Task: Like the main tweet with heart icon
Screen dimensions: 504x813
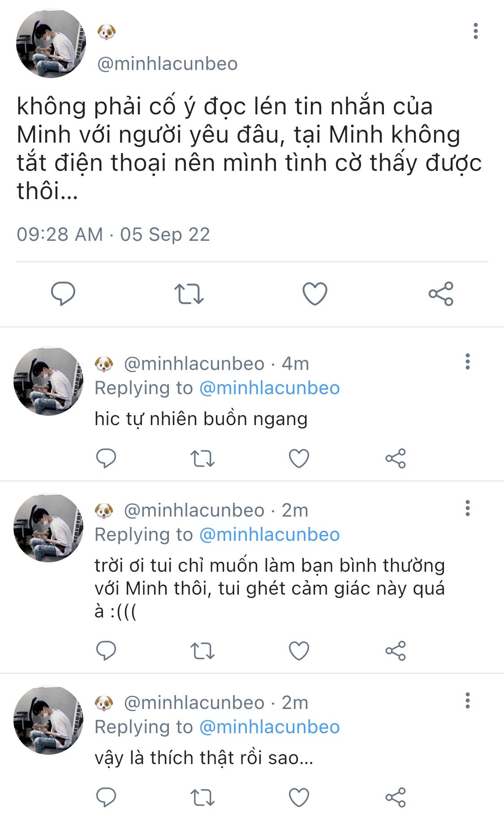Action: tap(315, 294)
